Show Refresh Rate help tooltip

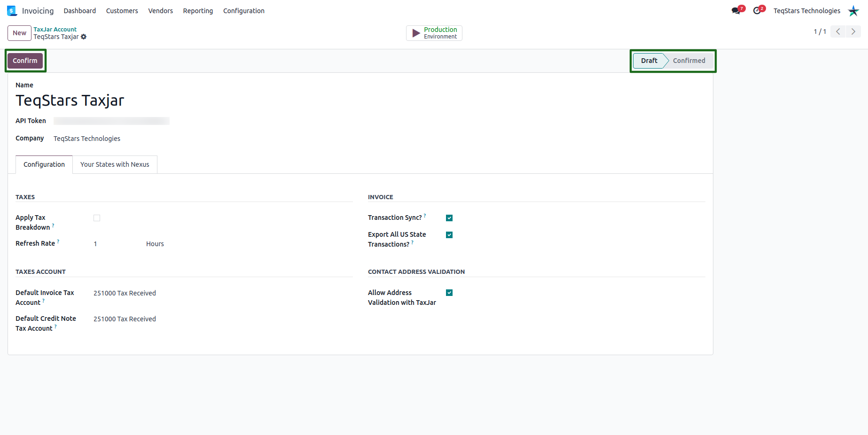(x=58, y=241)
